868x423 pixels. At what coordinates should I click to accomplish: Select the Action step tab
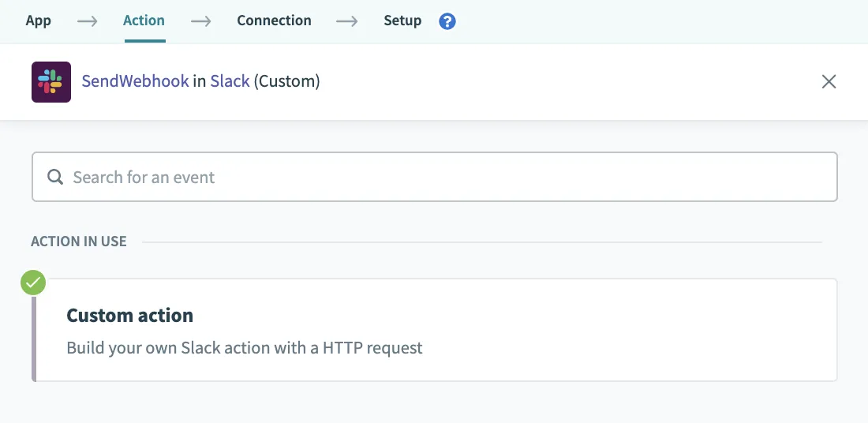pyautogui.click(x=144, y=21)
